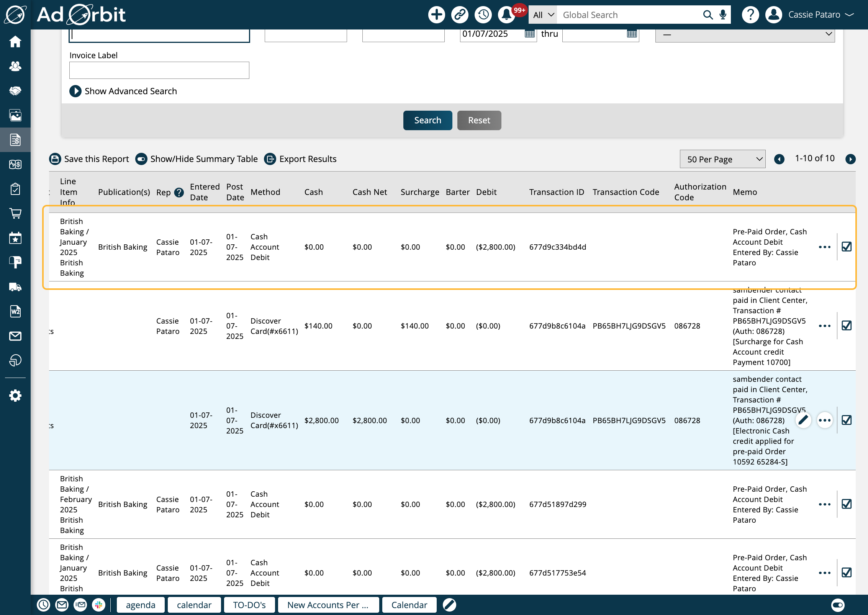Open the 50 Per Page dropdown
868x615 pixels.
pos(722,159)
